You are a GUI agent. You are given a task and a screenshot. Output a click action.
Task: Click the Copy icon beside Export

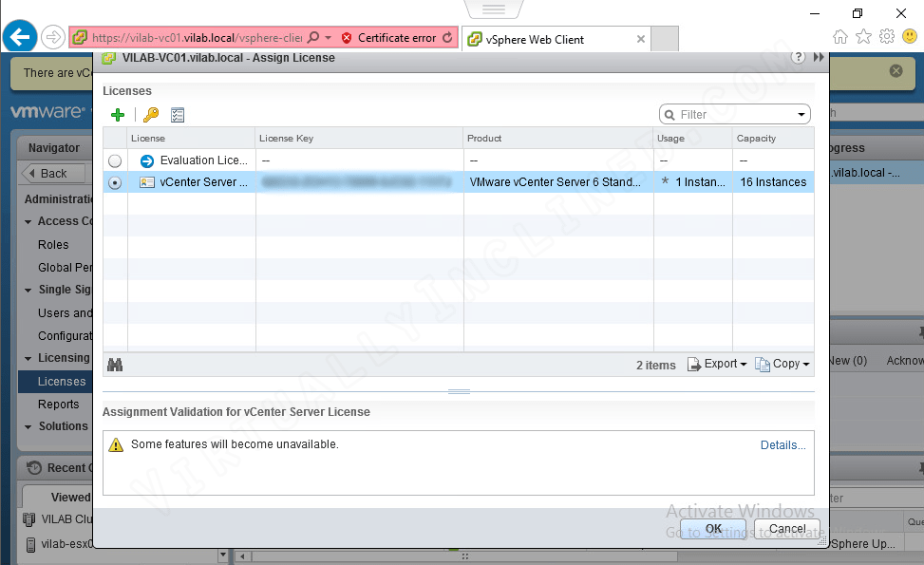click(762, 364)
